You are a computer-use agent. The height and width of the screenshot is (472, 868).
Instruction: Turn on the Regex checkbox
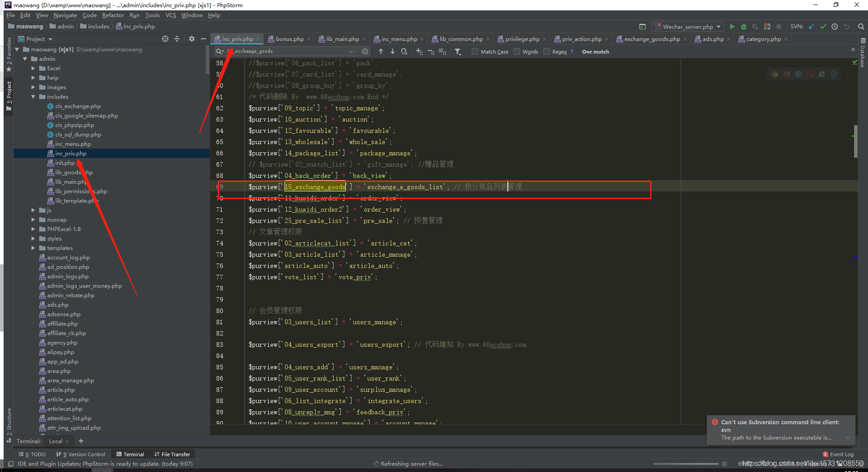click(547, 52)
